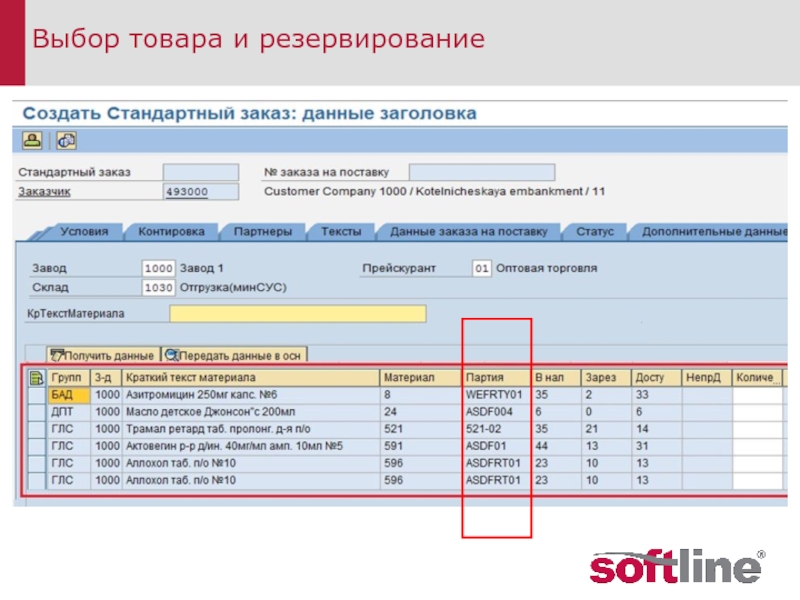Click the Партия column header

[496, 378]
